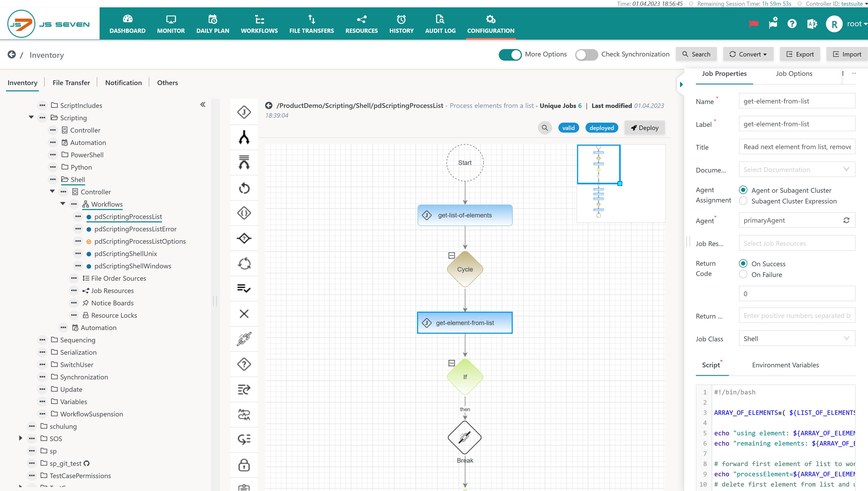
Task: Click the back arrow beside Inventory breadcrumb
Action: [x=12, y=55]
